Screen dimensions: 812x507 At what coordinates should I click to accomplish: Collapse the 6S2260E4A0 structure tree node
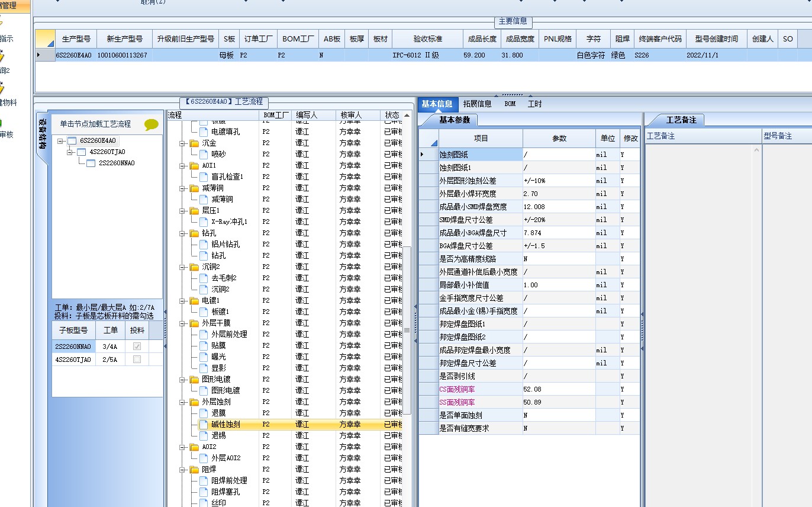coord(61,141)
